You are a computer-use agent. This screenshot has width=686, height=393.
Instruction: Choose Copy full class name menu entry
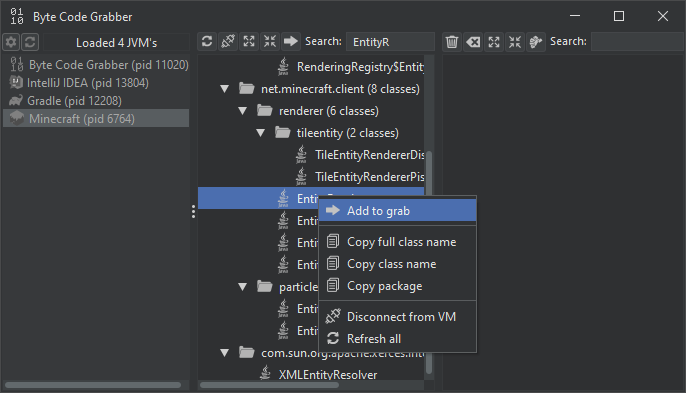(397, 242)
